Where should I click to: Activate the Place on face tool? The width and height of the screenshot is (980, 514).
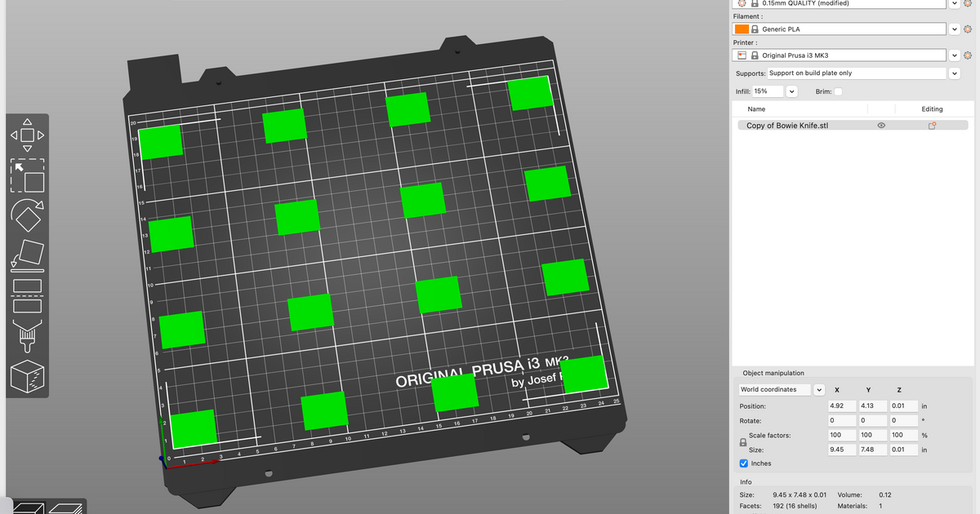pos(29,255)
